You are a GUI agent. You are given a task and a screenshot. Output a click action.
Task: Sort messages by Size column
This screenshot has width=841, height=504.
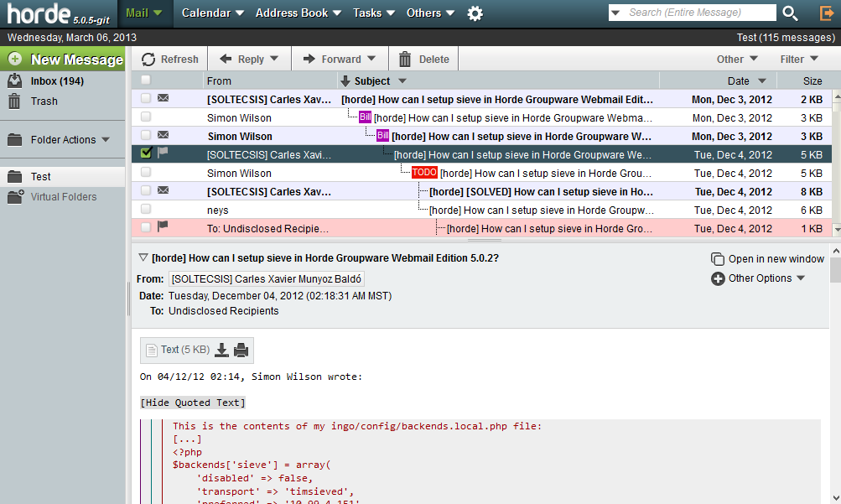[x=812, y=81]
